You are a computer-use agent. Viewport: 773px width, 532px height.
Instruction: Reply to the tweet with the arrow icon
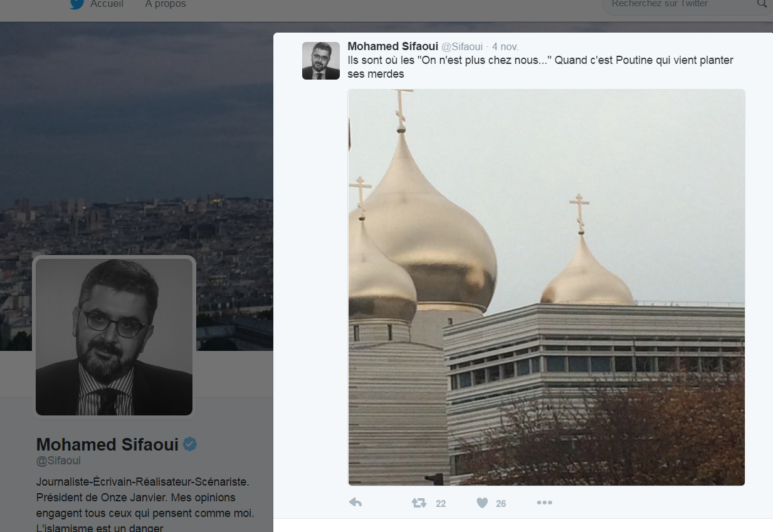(x=355, y=503)
